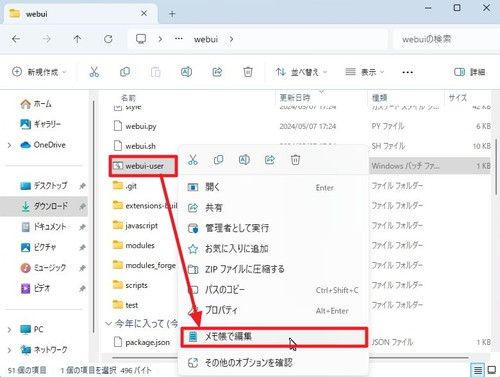Click the Delete trash icon in the context menu

pos(295,160)
